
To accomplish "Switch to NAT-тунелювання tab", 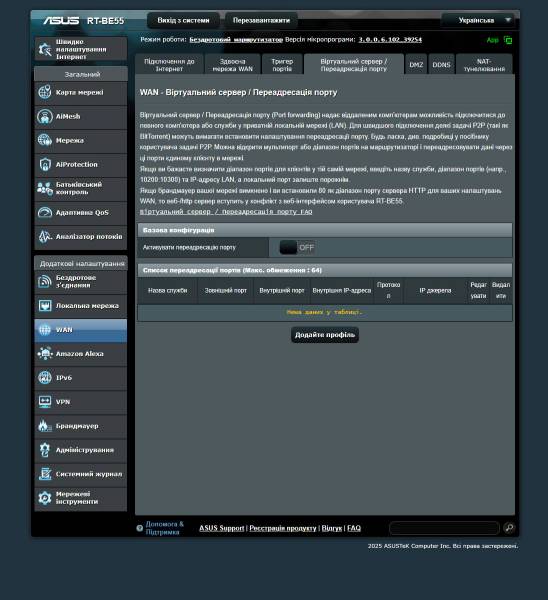I will tap(484, 65).
